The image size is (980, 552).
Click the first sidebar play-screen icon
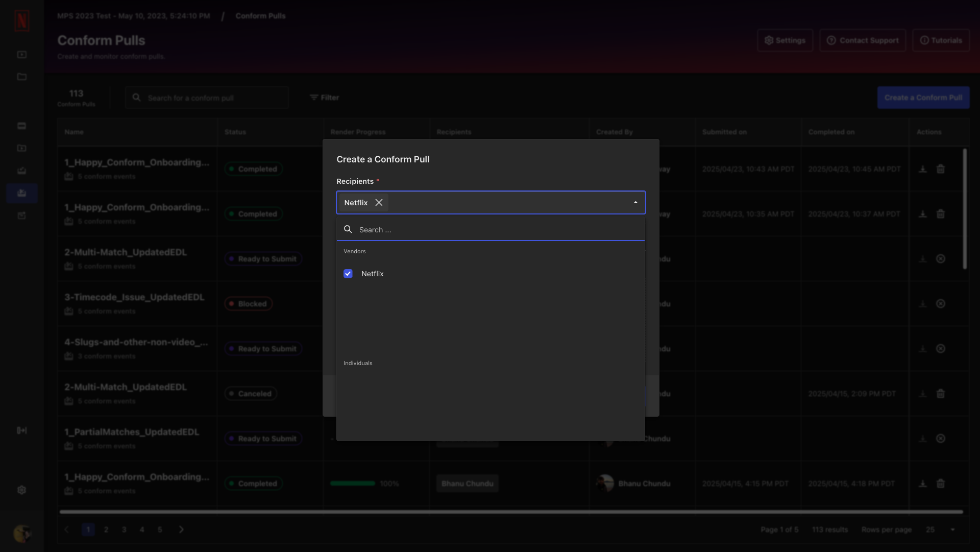click(21, 54)
